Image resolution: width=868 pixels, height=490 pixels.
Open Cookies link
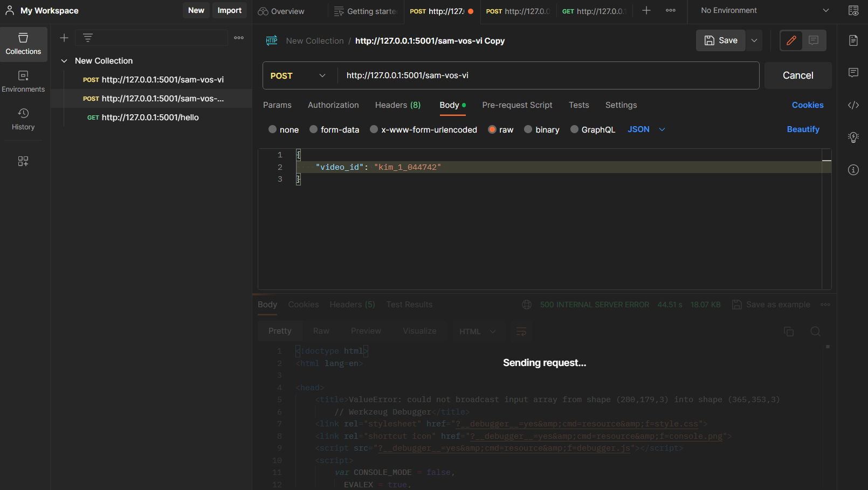point(808,105)
